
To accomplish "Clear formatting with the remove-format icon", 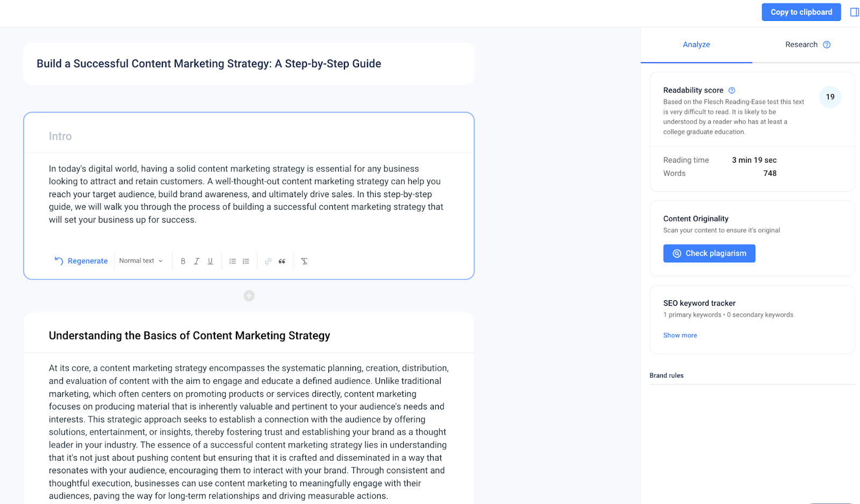I will click(x=304, y=261).
